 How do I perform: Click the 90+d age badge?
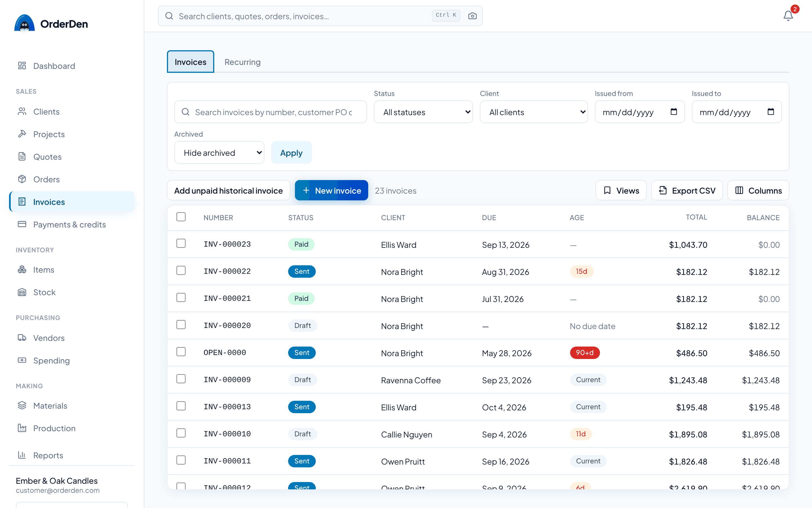click(x=584, y=352)
